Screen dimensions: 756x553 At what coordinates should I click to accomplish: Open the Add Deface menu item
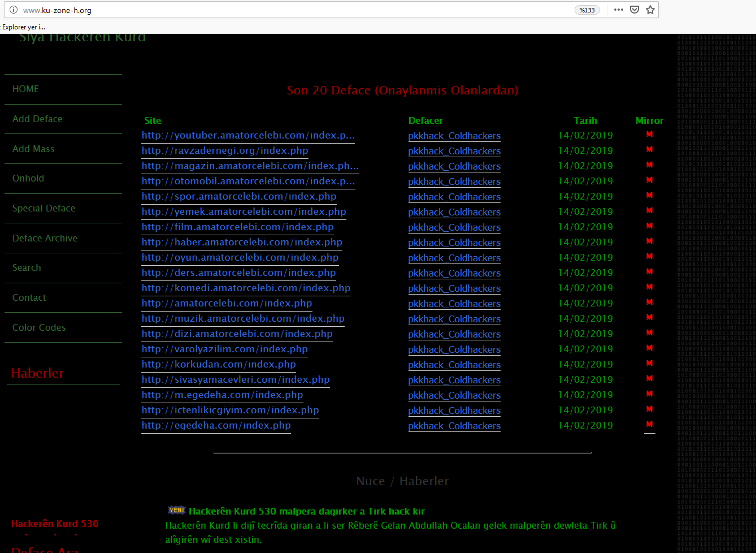coord(37,119)
